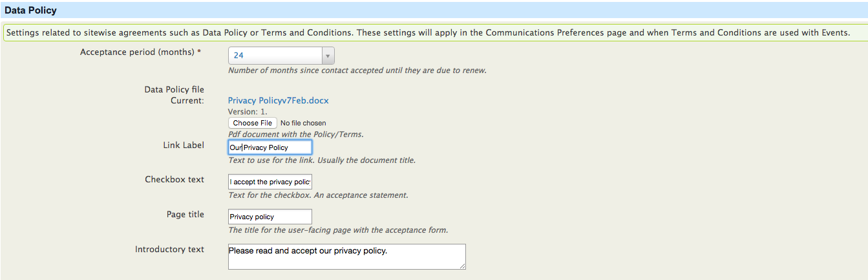Click the Checkbox text field label
The image size is (868, 280).
click(x=175, y=180)
